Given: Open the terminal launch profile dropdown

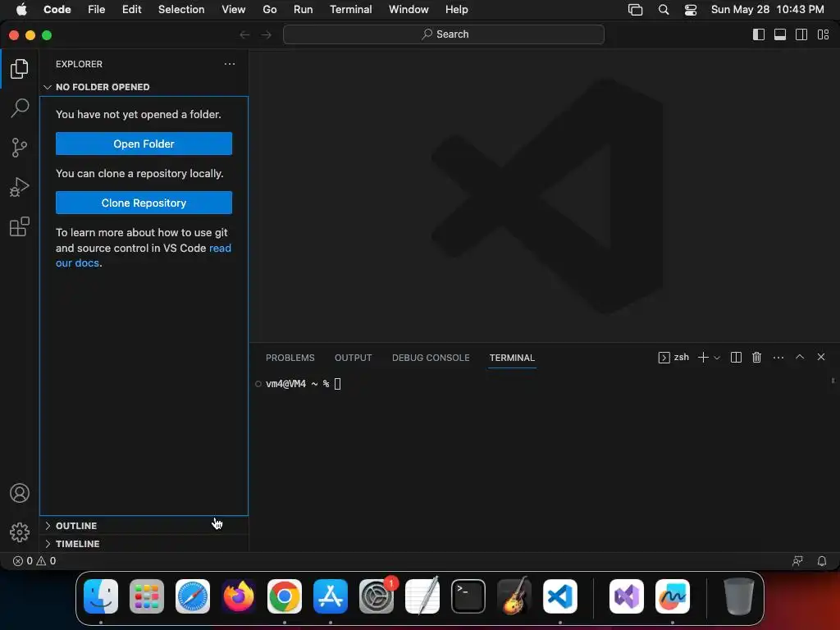Looking at the screenshot, I should tap(717, 358).
